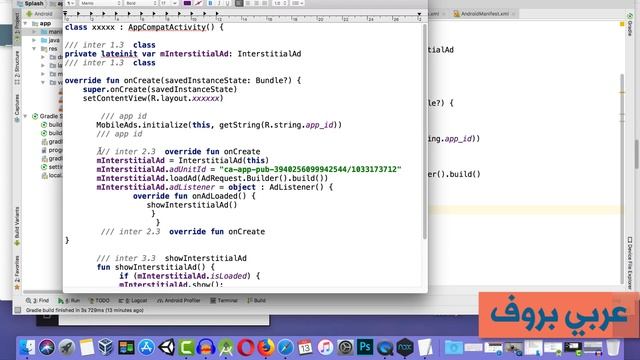Open Build Variants side tab
The width and height of the screenshot is (640, 360).
click(17, 226)
